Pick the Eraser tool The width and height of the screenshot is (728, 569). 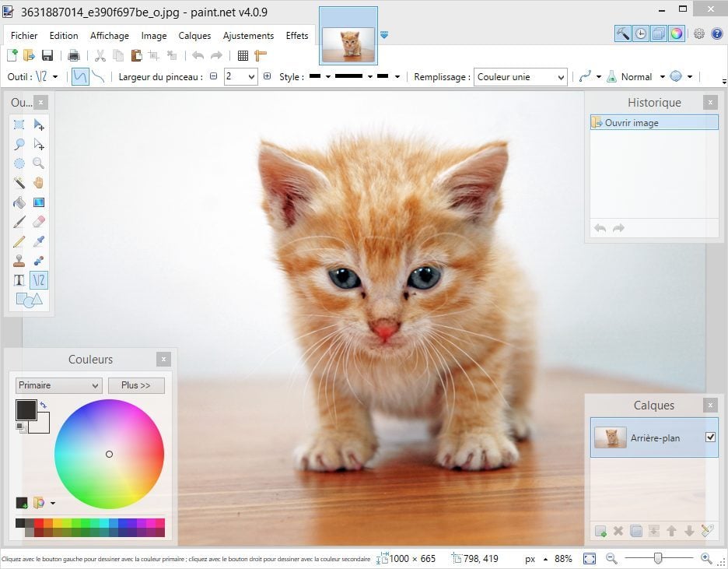click(x=38, y=222)
